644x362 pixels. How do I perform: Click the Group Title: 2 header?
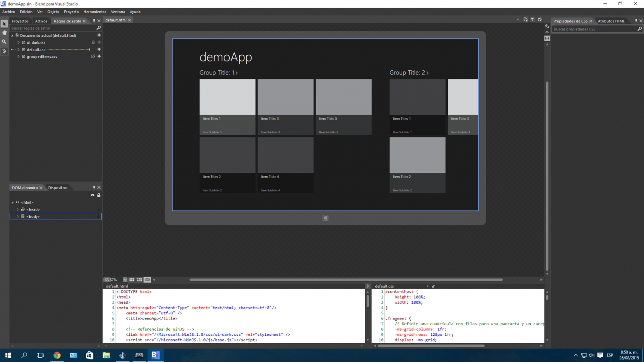409,73
